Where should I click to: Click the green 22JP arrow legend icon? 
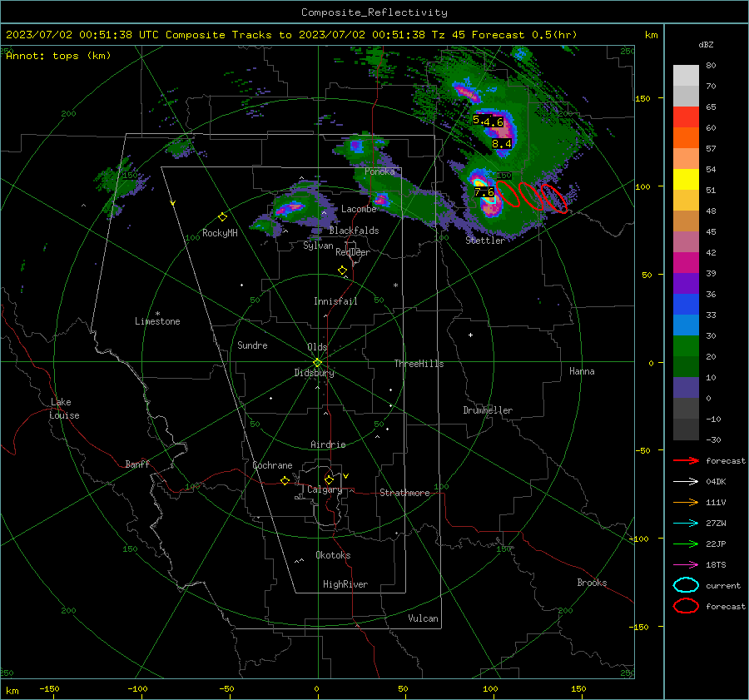(686, 544)
